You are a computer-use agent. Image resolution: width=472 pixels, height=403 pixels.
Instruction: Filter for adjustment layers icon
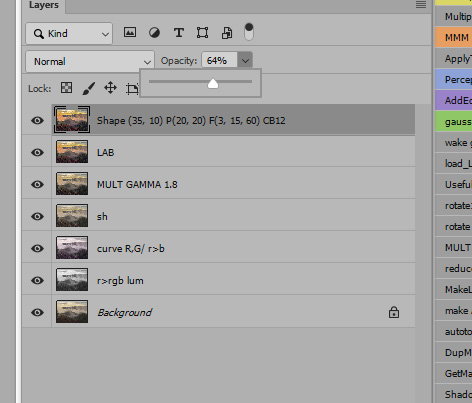click(154, 33)
